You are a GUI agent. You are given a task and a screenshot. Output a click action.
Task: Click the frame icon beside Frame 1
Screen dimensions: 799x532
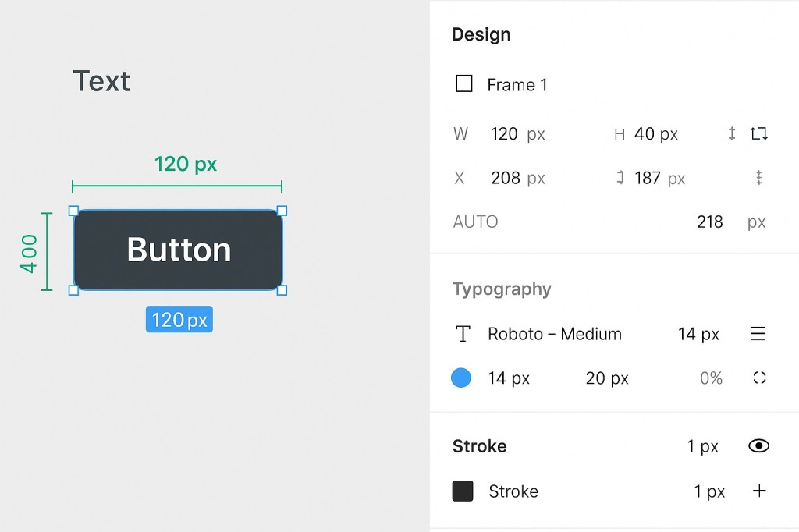coord(463,83)
